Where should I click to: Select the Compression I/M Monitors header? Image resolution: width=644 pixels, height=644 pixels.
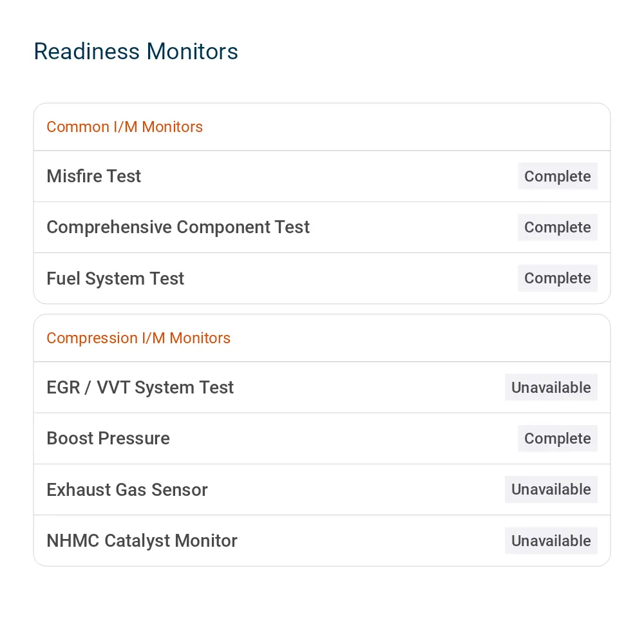[x=322, y=338]
